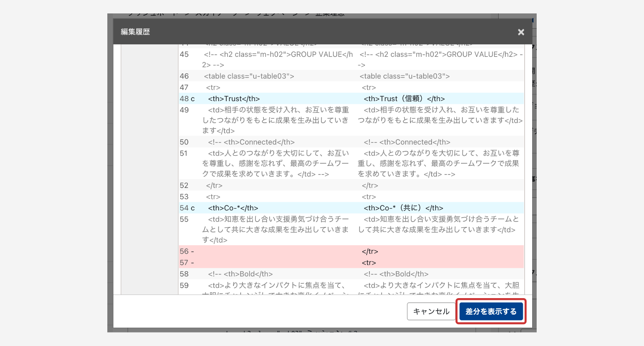Click the 'c' change marker on line 48
Viewport: 644px width, 346px height.
(193, 99)
